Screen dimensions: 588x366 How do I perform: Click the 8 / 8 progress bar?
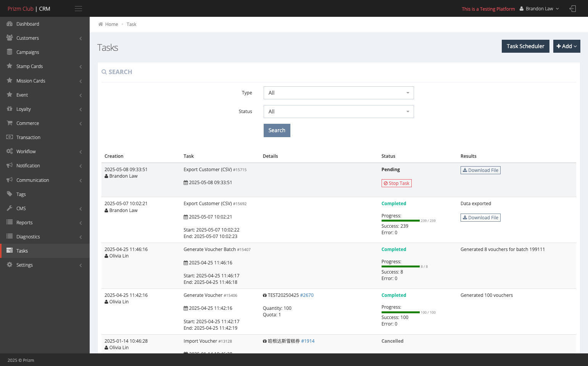pyautogui.click(x=401, y=267)
